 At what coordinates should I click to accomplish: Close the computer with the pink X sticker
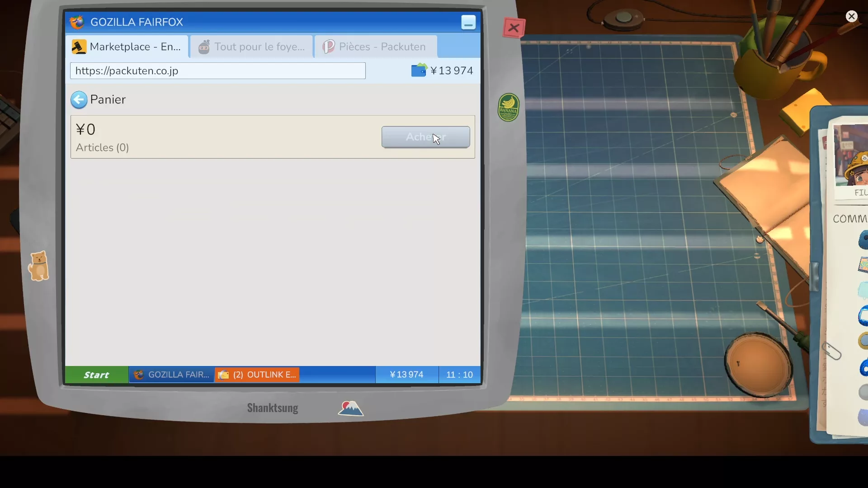514,28
